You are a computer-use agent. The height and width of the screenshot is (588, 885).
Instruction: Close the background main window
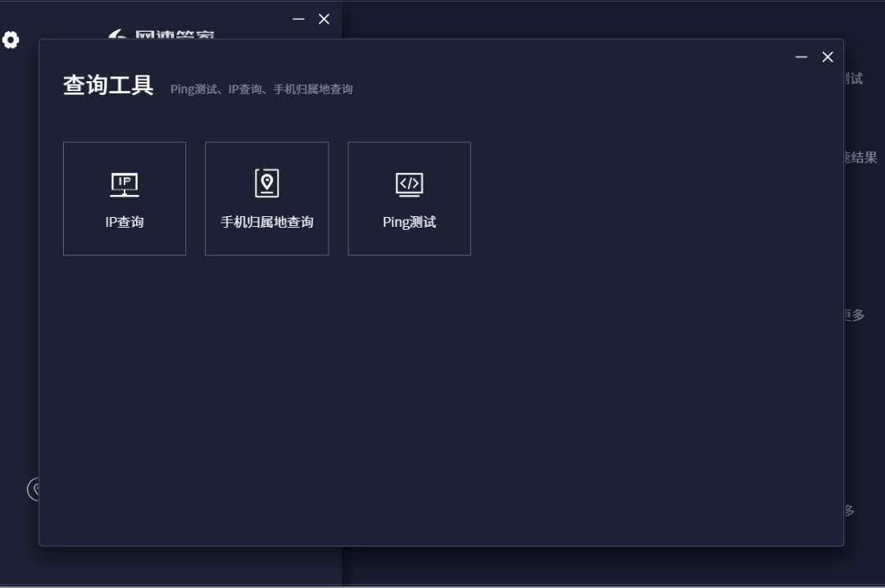(324, 19)
